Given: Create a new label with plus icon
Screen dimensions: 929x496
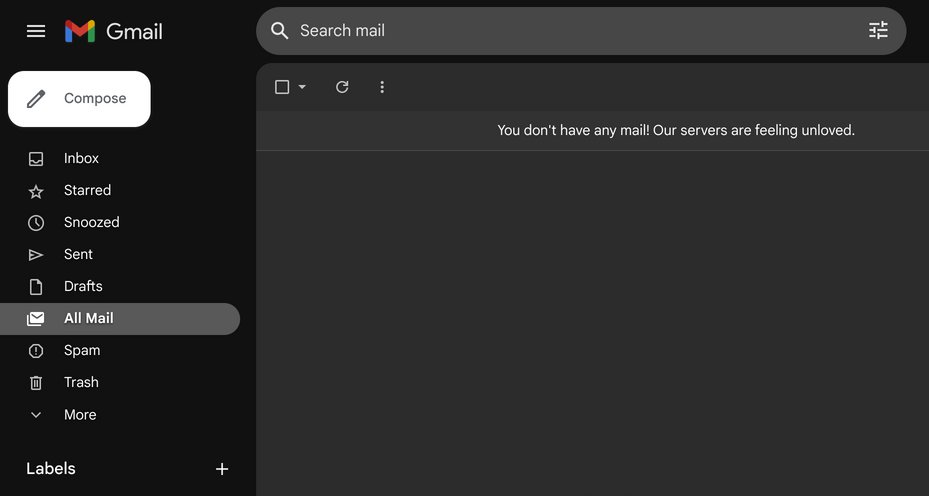Looking at the screenshot, I should pyautogui.click(x=222, y=469).
